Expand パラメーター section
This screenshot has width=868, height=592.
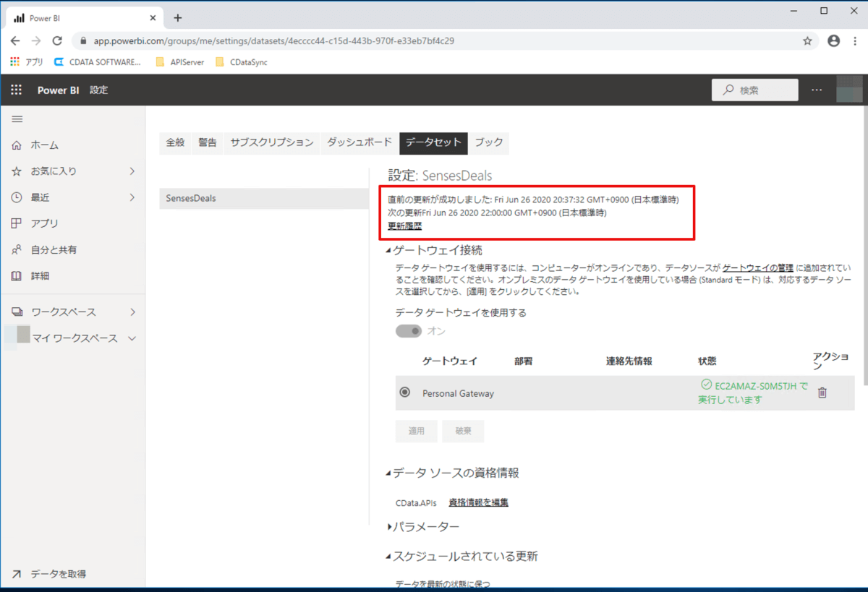coord(389,528)
